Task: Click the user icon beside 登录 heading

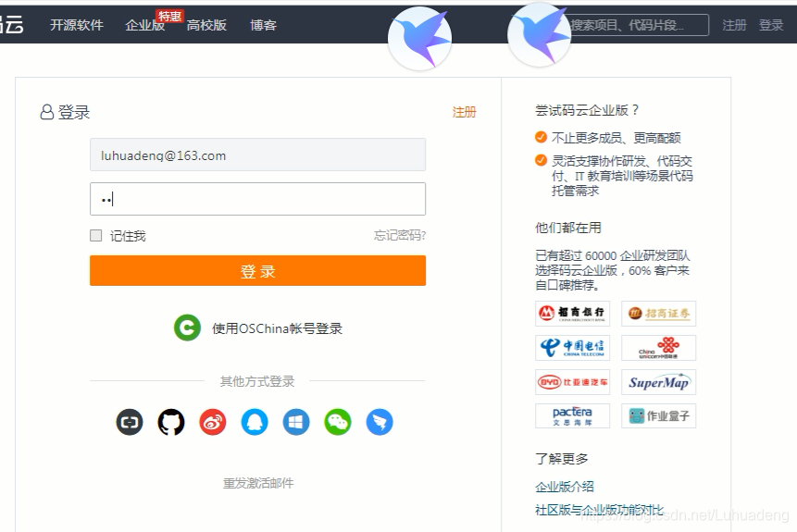Action: pyautogui.click(x=47, y=112)
